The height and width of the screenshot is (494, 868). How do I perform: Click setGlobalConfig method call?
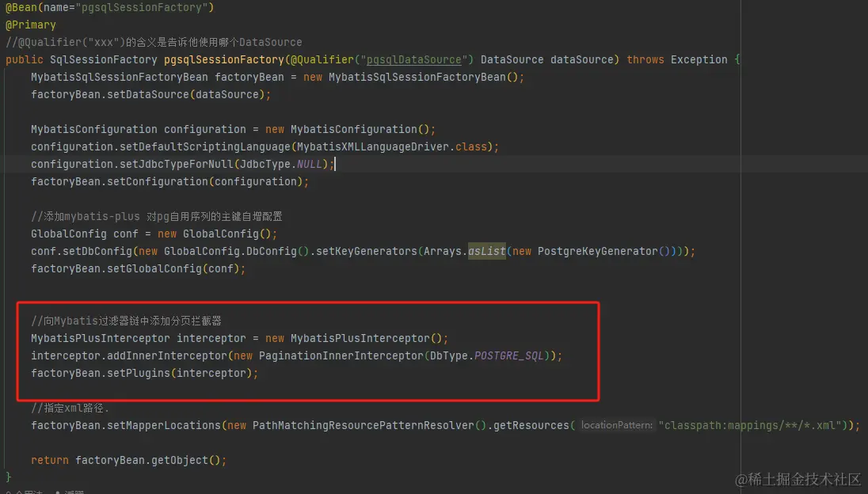pyautogui.click(x=154, y=269)
